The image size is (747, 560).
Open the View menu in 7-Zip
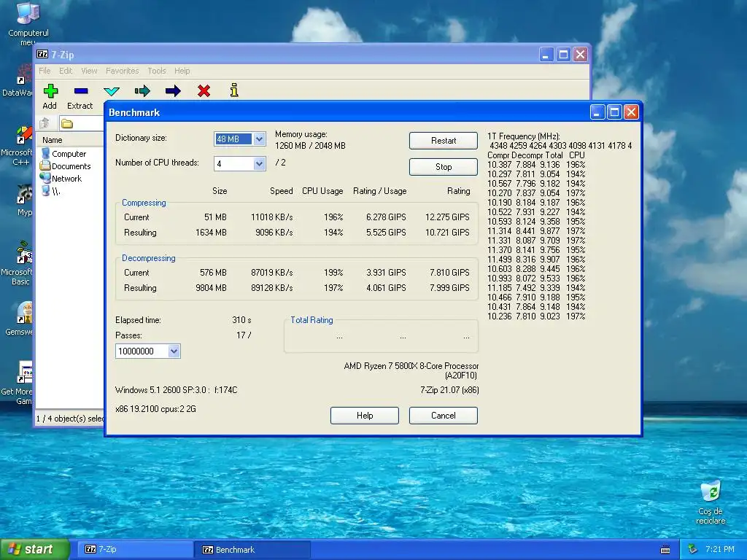pos(89,71)
